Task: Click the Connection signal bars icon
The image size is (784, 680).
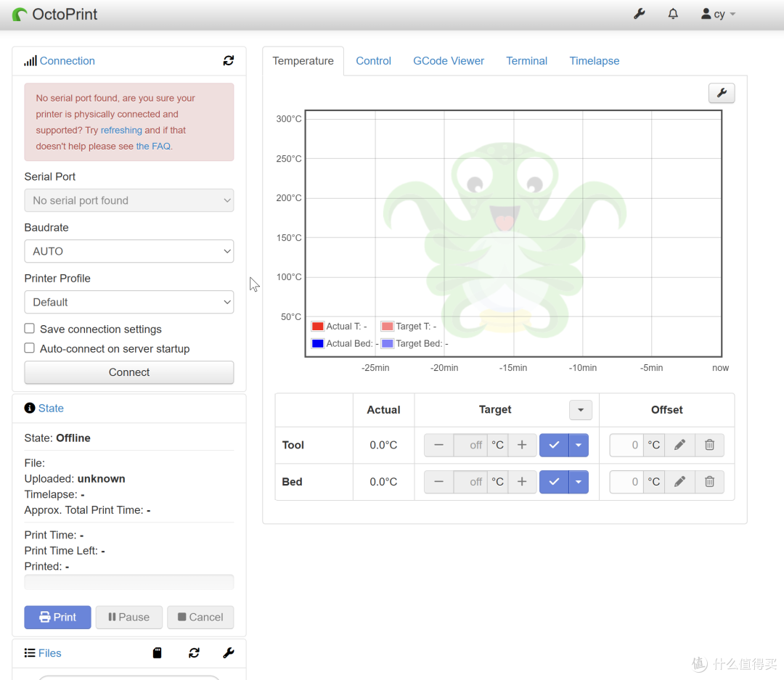Action: tap(30, 61)
